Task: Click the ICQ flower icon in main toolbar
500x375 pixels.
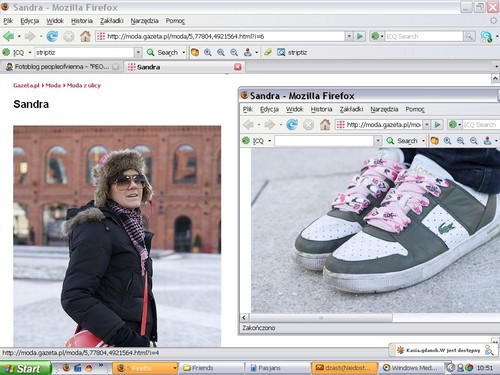Action: (6, 52)
